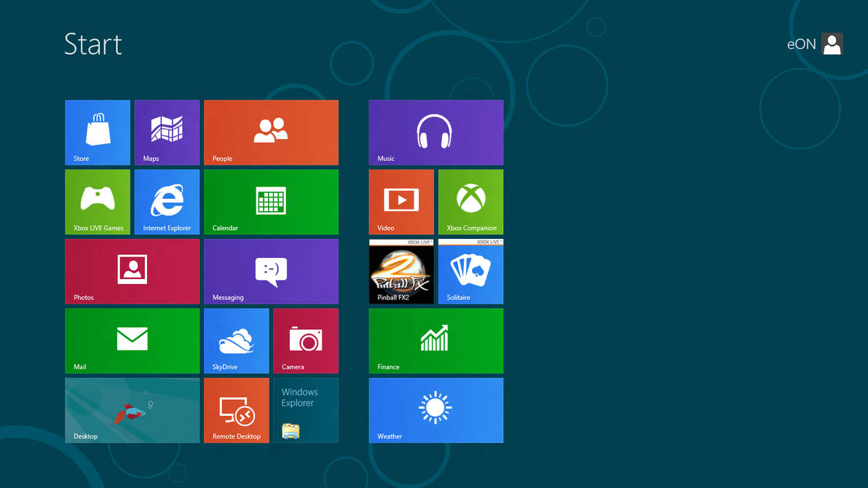Click the eON user account picture
Viewport: 868px width, 488px height.
(x=832, y=44)
